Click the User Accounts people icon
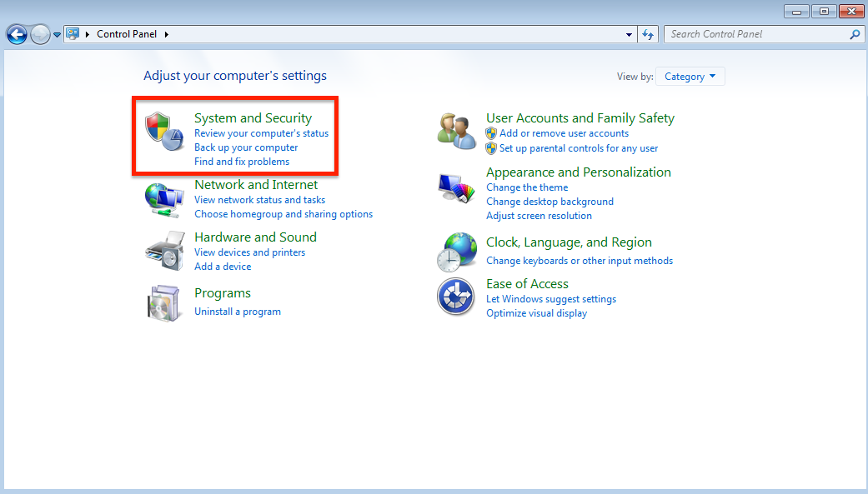This screenshot has height=494, width=868. click(x=456, y=132)
